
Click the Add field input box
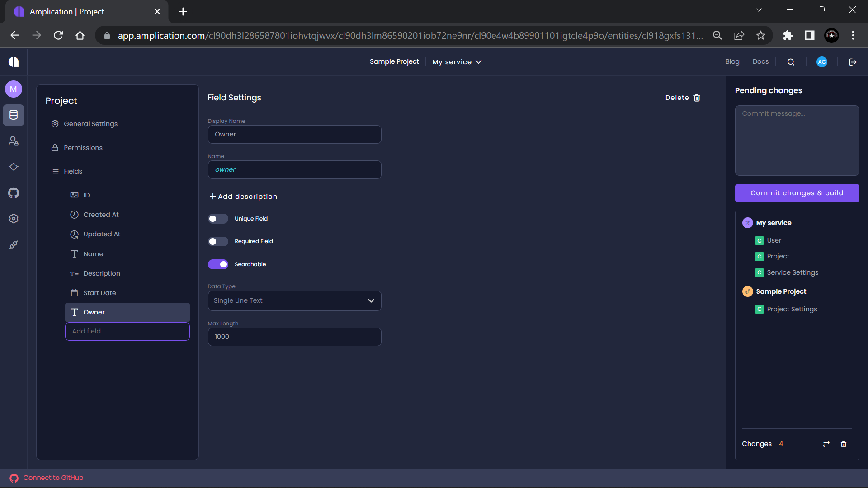coord(127,331)
